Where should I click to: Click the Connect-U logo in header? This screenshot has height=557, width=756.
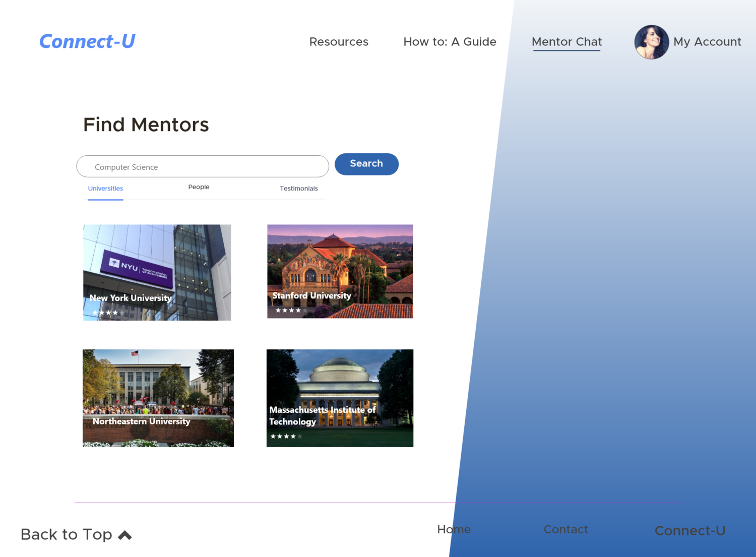pos(87,41)
